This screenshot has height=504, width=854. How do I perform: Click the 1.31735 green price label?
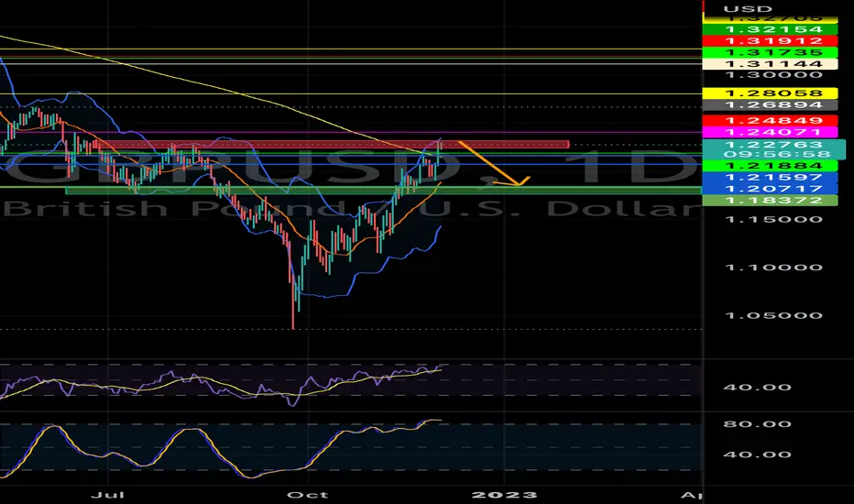click(770, 53)
